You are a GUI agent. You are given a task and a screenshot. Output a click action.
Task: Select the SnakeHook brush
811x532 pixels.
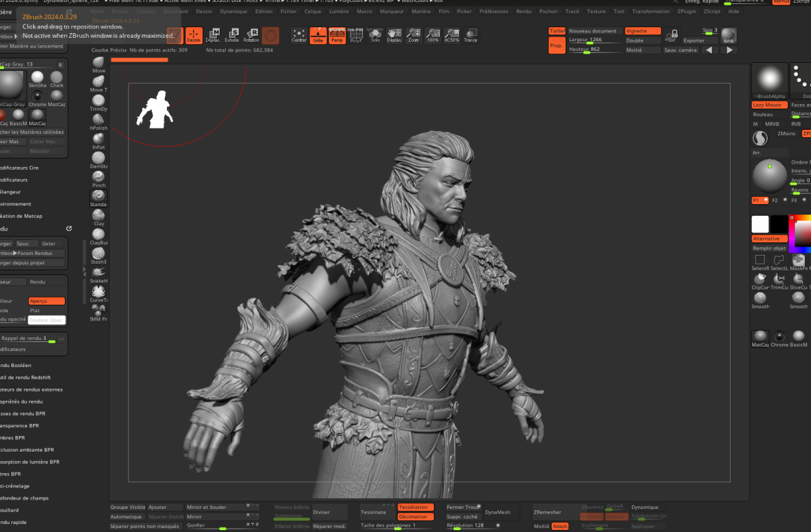[99, 274]
